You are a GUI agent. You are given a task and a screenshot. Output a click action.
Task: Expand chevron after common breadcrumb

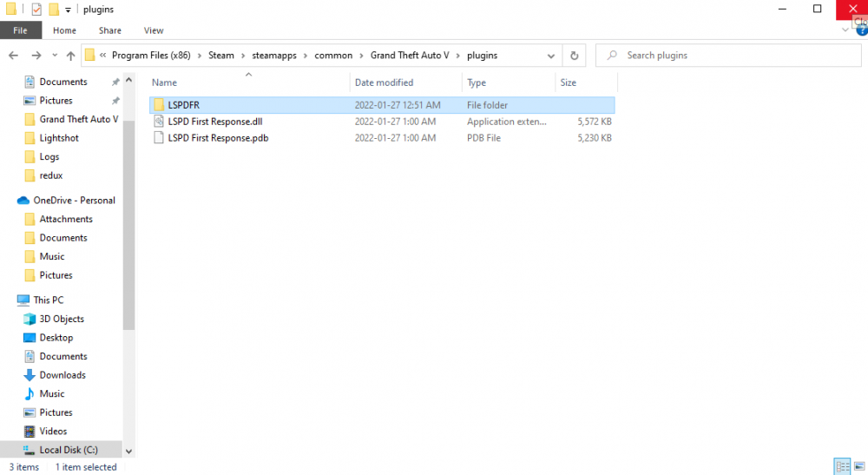(x=361, y=56)
